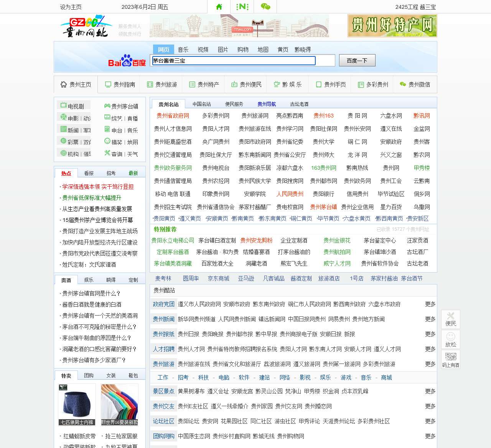Click the chat icon beside 贵州微信
This screenshot has width=491, height=448.
pos(403,84)
